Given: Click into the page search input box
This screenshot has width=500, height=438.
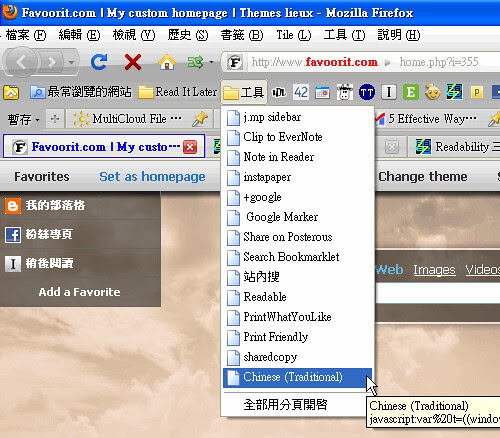Looking at the screenshot, I should pos(438,293).
